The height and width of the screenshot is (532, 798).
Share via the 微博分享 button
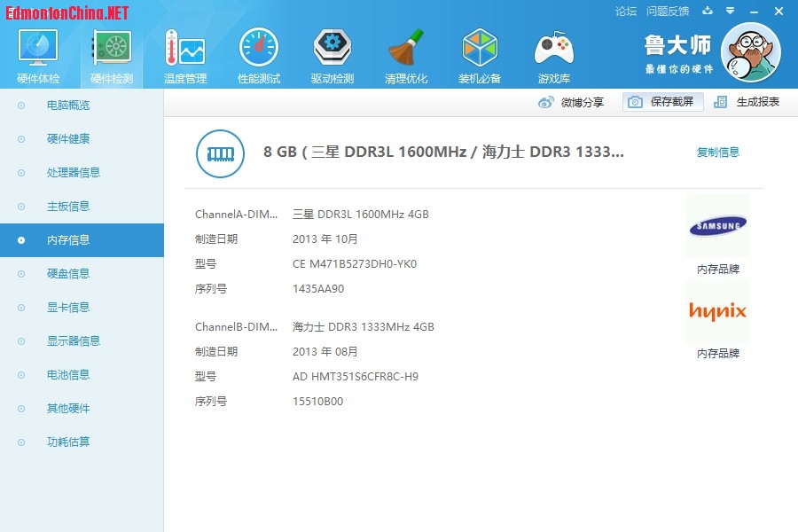click(x=572, y=102)
